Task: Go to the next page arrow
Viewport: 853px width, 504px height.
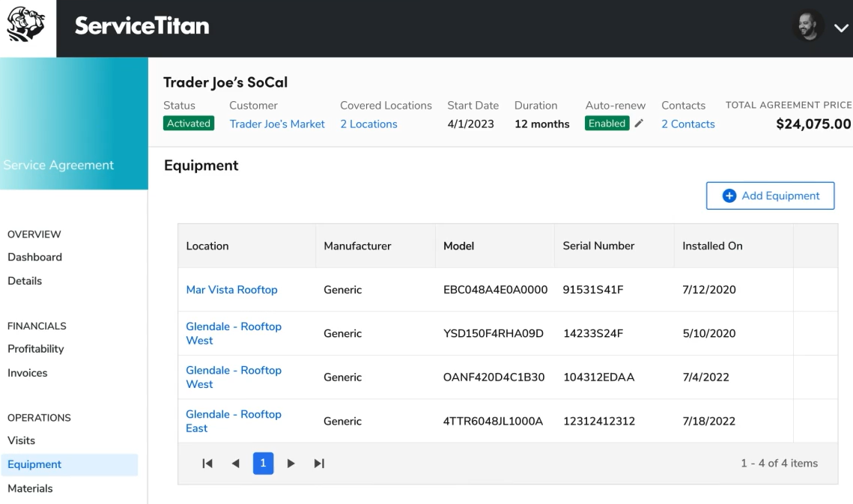Action: point(291,464)
